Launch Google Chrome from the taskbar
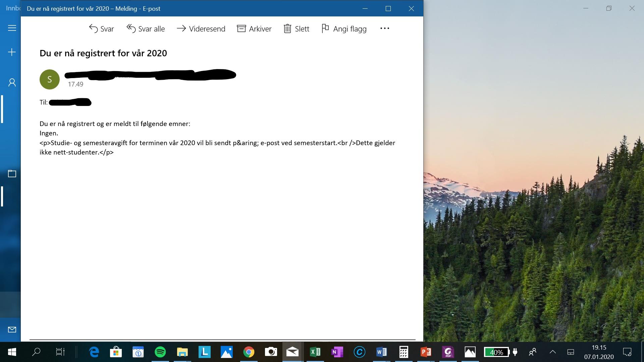The height and width of the screenshot is (362, 644). [x=249, y=352]
